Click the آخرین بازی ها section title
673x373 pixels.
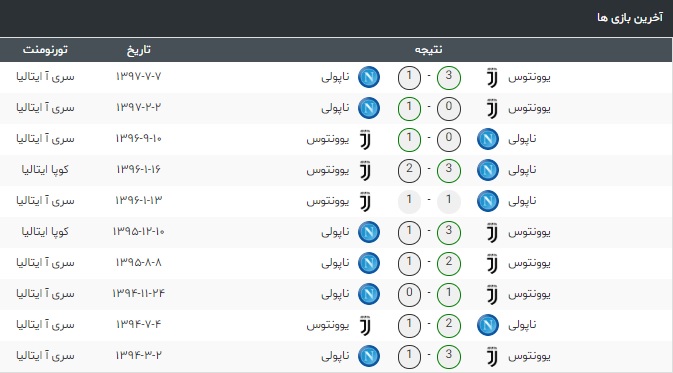tap(630, 18)
